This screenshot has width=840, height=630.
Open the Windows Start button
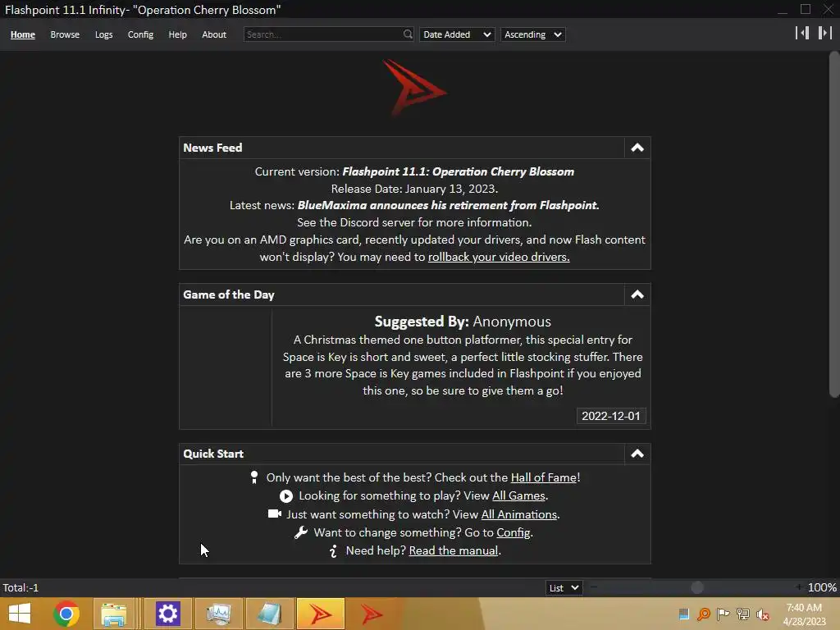[x=20, y=614]
